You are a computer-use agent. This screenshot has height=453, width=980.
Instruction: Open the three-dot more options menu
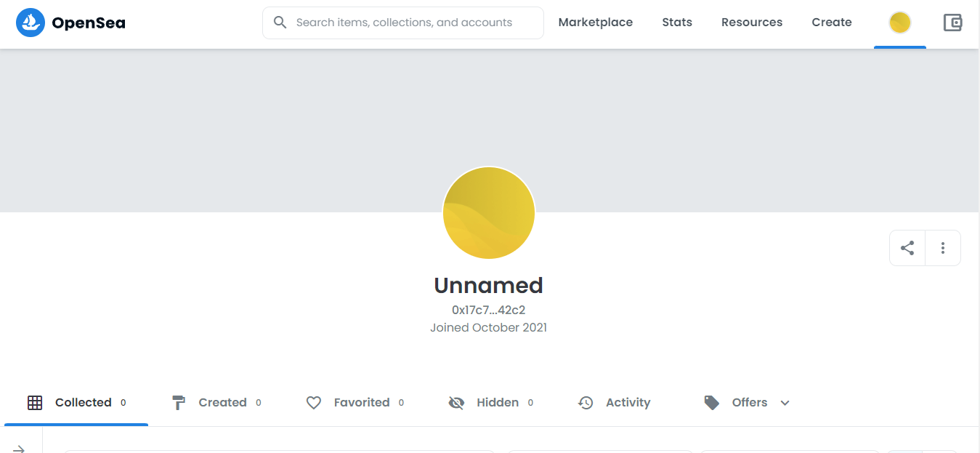(x=943, y=248)
